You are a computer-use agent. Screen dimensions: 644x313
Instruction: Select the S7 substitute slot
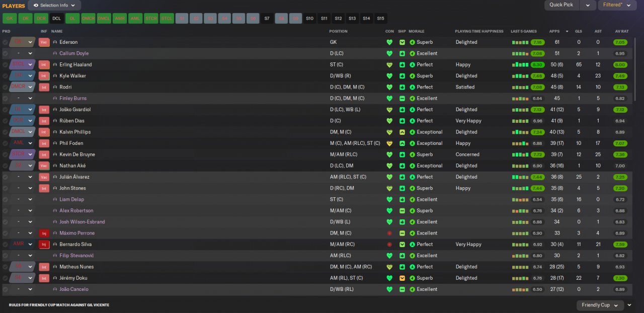[x=267, y=18]
